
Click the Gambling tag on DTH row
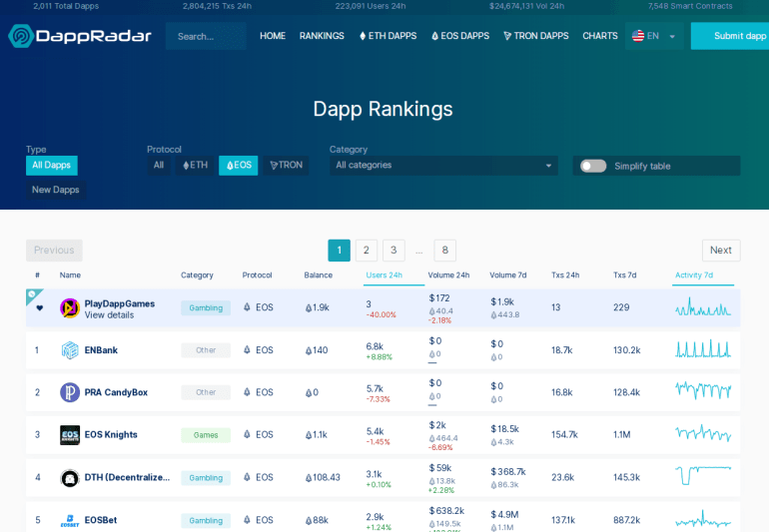pyautogui.click(x=206, y=477)
